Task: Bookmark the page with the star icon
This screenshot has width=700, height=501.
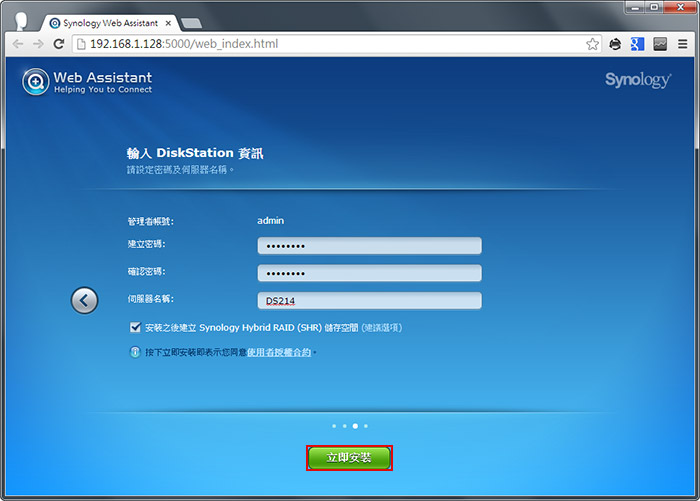Action: point(592,44)
